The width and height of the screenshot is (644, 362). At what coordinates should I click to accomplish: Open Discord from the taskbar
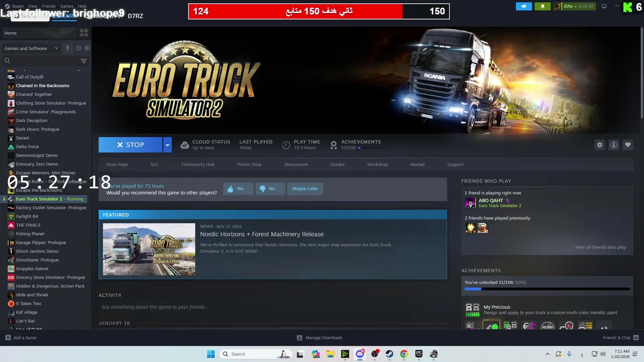(x=360, y=354)
